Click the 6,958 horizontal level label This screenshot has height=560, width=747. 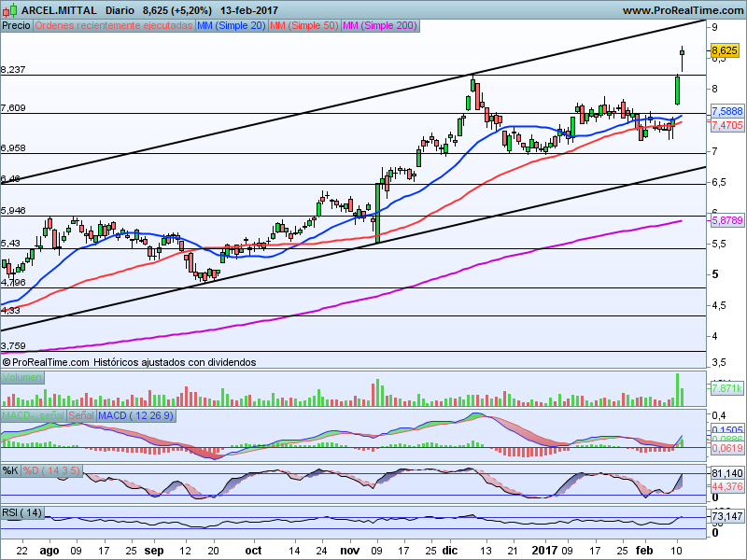(13, 148)
